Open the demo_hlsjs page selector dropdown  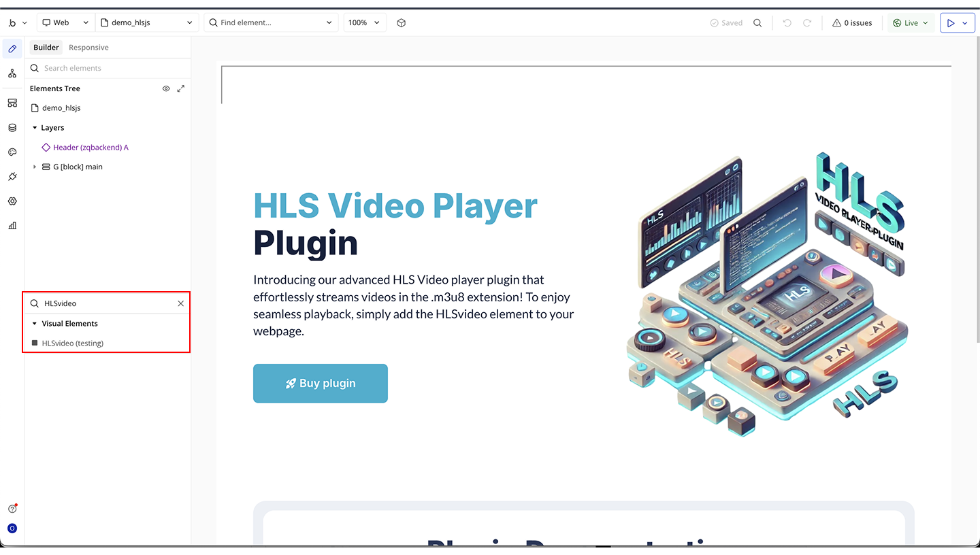147,22
